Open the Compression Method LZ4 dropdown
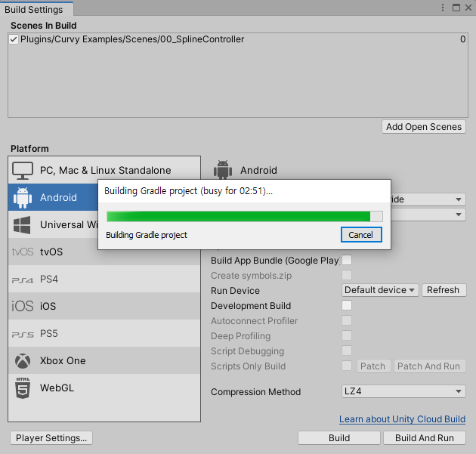Image resolution: width=476 pixels, height=454 pixels. pyautogui.click(x=403, y=391)
